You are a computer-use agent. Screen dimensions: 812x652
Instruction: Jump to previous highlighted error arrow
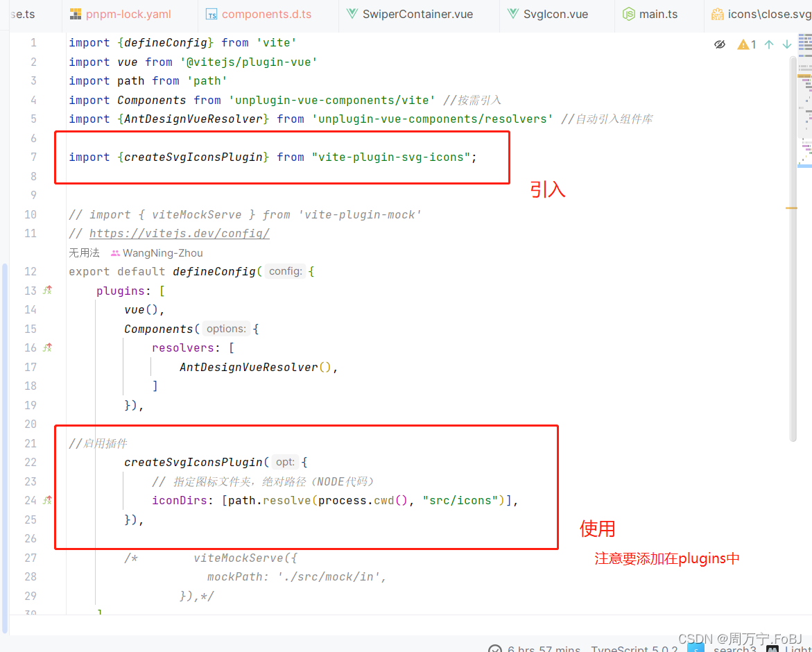click(769, 44)
